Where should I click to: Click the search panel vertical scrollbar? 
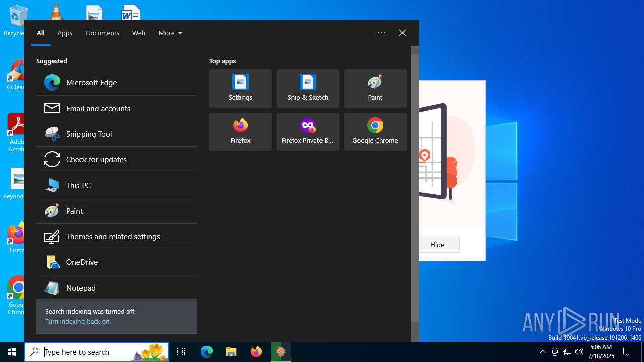tap(415, 188)
